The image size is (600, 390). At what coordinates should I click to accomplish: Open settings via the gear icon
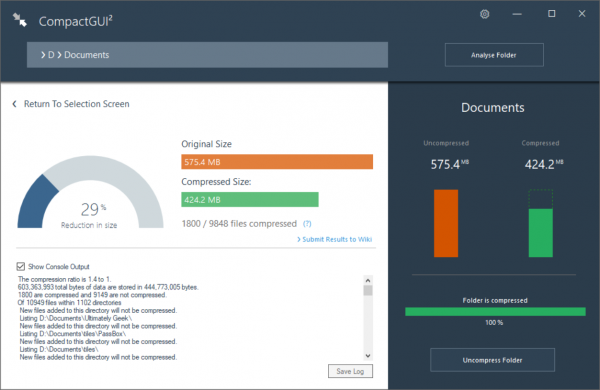[484, 14]
